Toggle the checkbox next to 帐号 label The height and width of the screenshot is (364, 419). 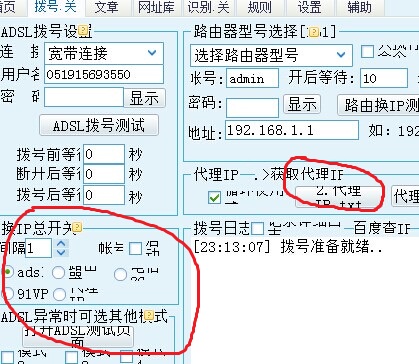tap(135, 248)
